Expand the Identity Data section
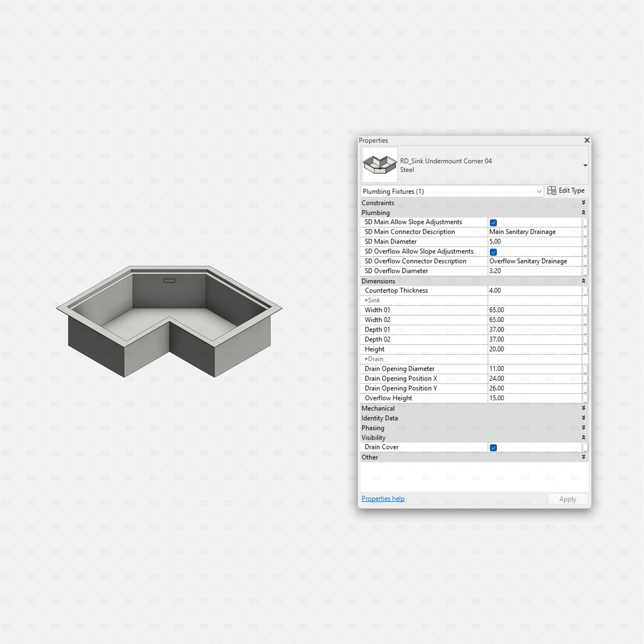 (x=584, y=418)
